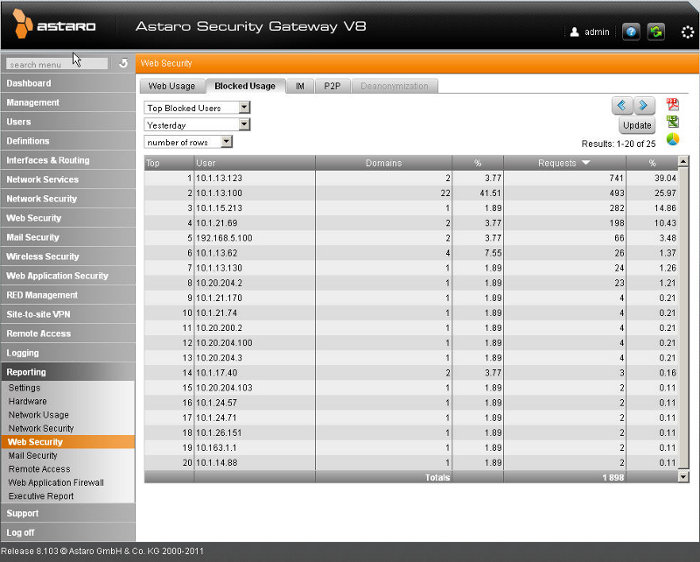Open top-level Network Security menu
Screen dimensions: 700x562
68,198
